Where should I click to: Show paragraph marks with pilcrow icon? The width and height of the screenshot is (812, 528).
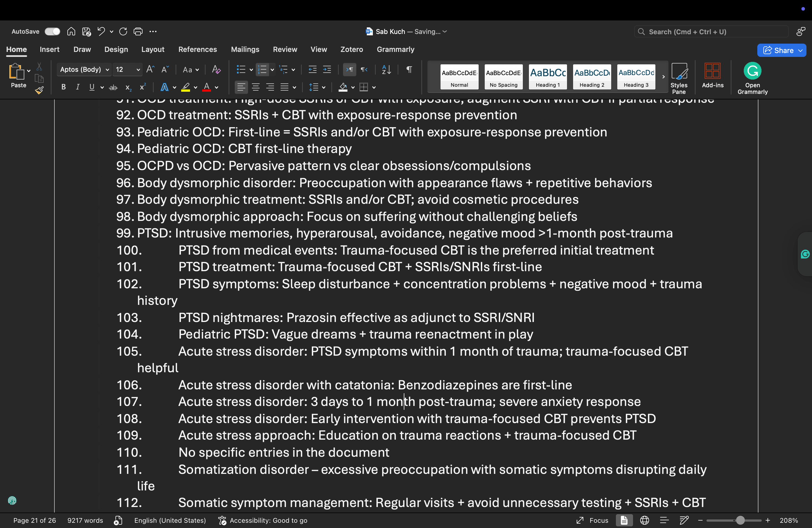click(x=409, y=70)
